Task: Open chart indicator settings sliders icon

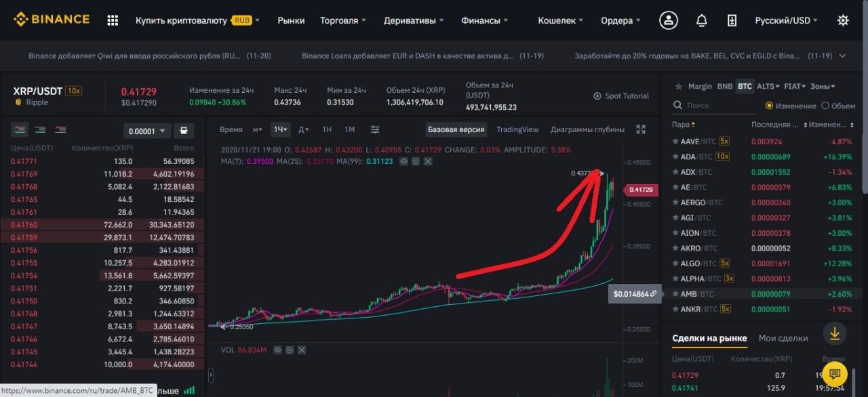Action: pos(375,129)
